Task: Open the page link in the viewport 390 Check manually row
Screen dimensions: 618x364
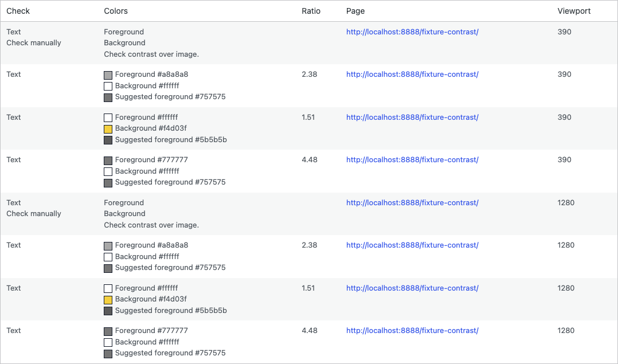Action: pyautogui.click(x=412, y=32)
